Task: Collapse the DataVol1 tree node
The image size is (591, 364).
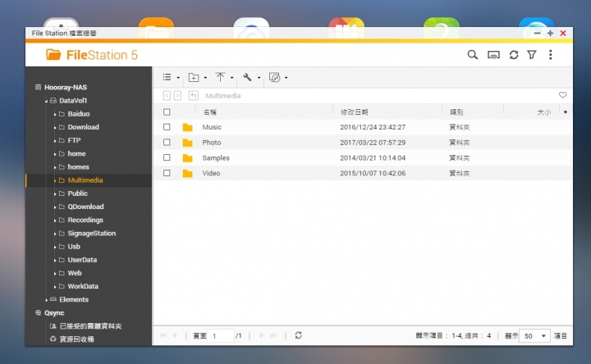Action: click(x=46, y=101)
